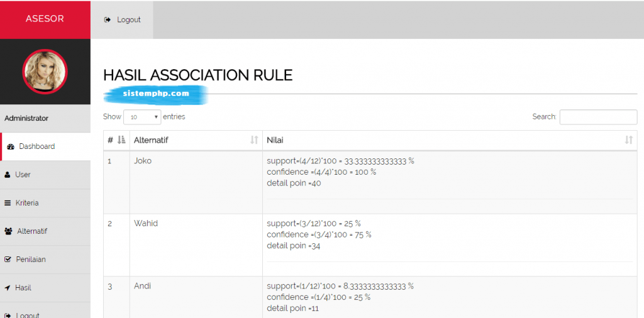
Task: Click the Logout entry in the sidebar
Action: 45,310
